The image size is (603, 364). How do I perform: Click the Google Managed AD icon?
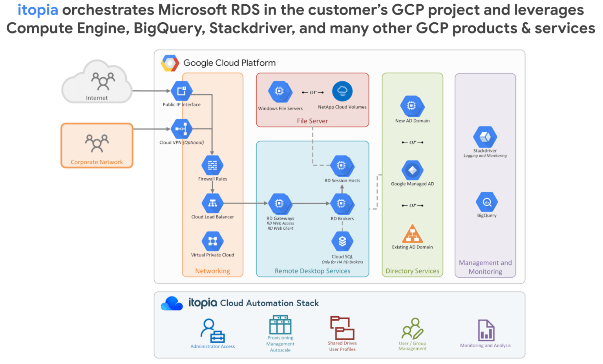click(x=412, y=171)
